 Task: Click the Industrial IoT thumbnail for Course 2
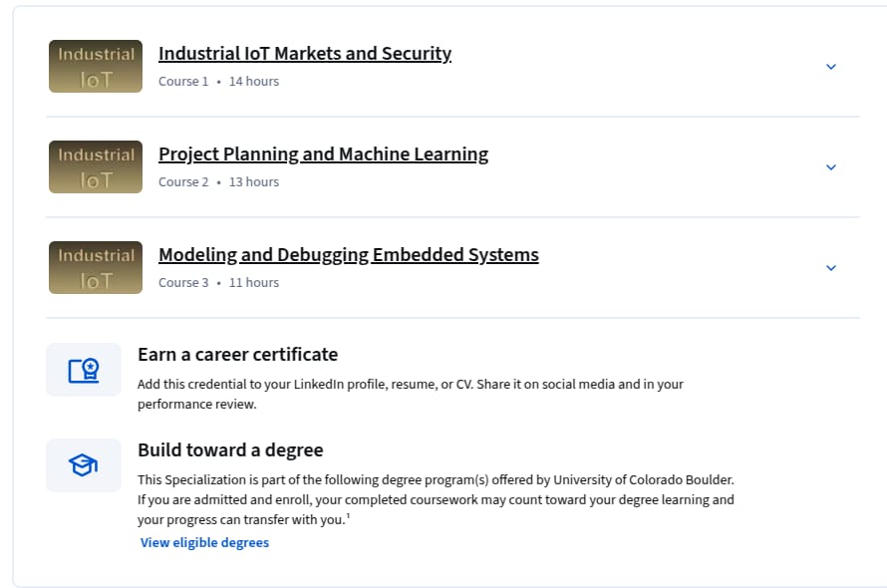pyautogui.click(x=96, y=167)
